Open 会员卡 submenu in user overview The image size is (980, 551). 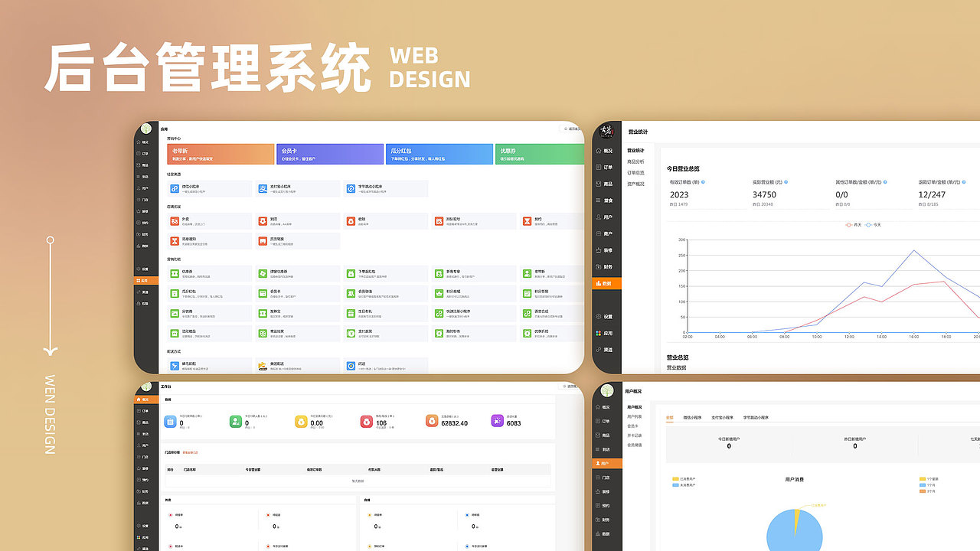tap(633, 425)
